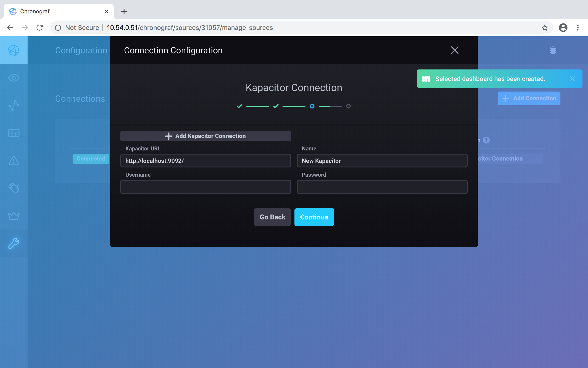Focus the Password field
This screenshot has width=588, height=368.
[382, 187]
